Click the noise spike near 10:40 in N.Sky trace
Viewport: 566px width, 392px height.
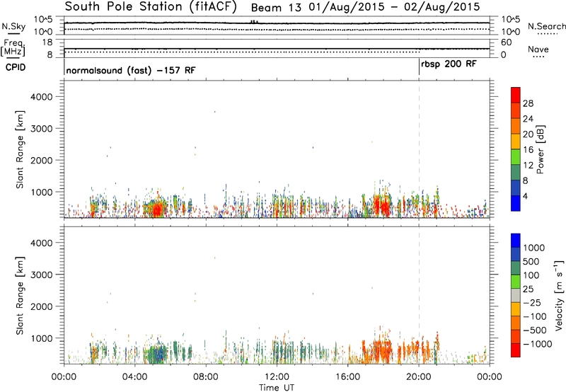[254, 22]
